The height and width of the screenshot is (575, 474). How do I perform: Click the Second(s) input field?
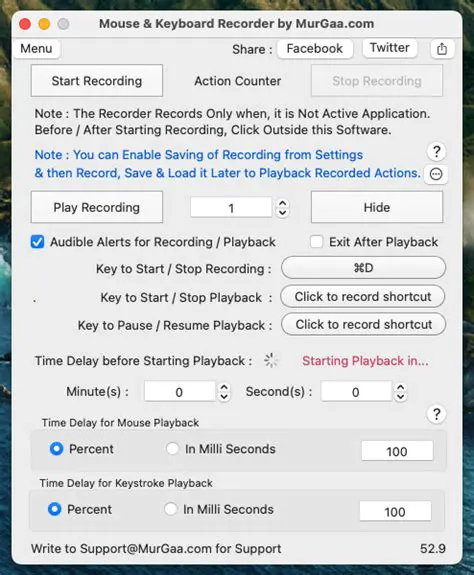pyautogui.click(x=356, y=392)
